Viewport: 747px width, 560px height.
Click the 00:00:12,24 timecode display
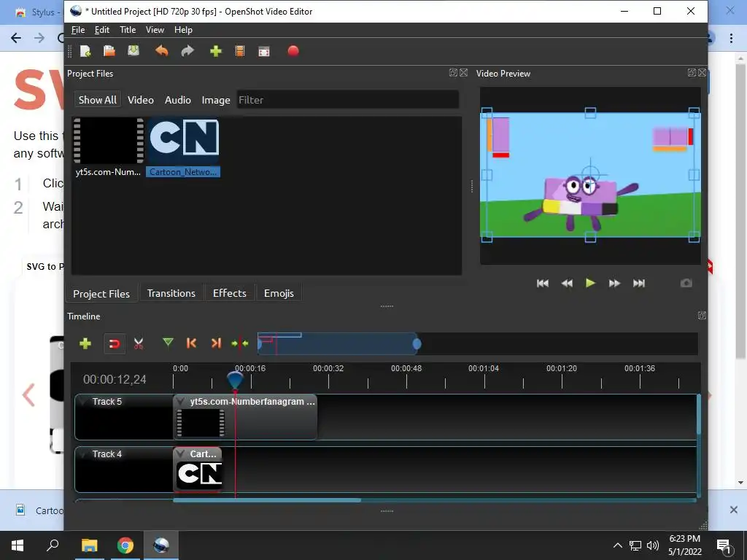pos(115,379)
